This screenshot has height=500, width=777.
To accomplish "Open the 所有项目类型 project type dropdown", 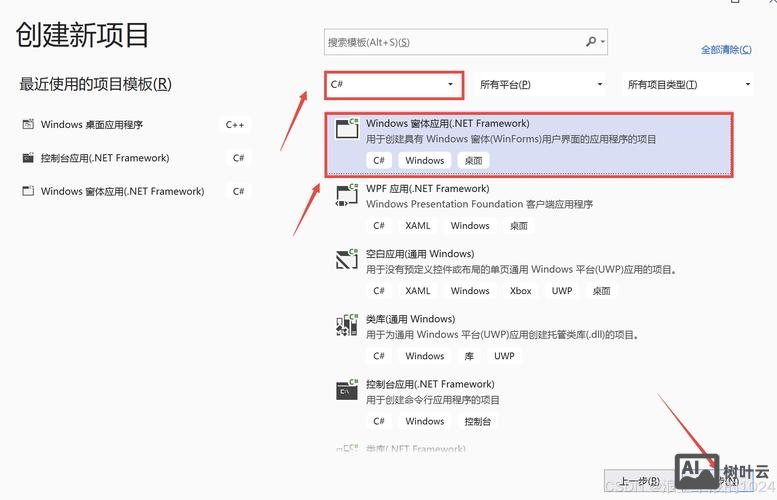I will click(x=688, y=85).
